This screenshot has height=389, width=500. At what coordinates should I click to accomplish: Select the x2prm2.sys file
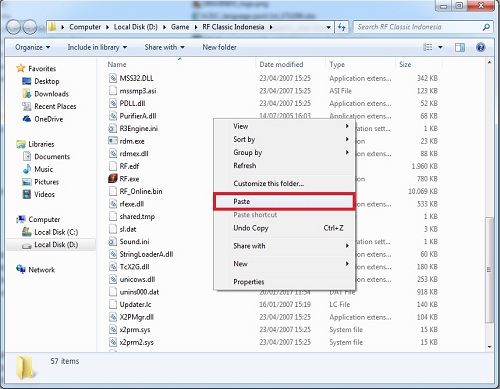pos(136,342)
